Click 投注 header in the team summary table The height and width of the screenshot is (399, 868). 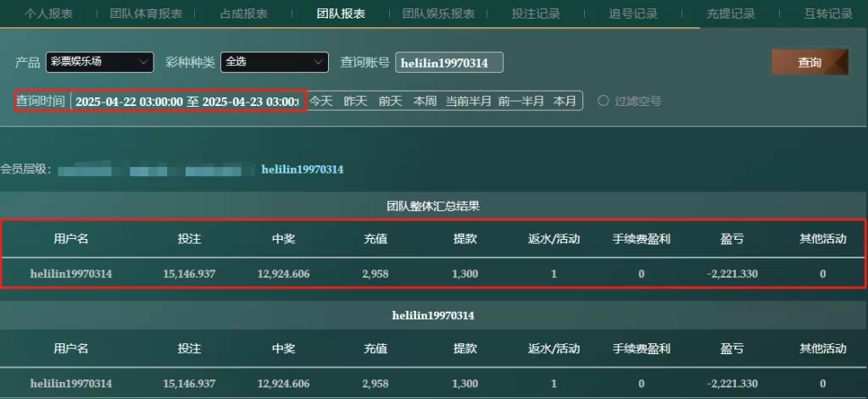click(189, 239)
